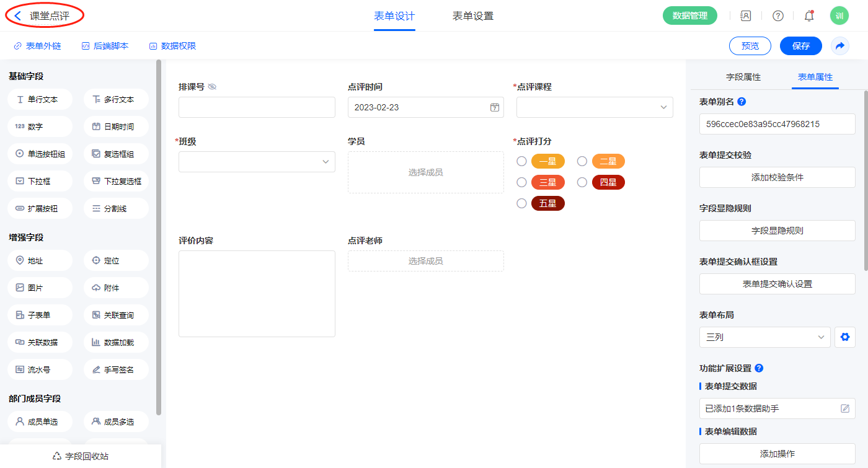Click the calendar icon in 点评时间 field
868x468 pixels.
point(494,107)
